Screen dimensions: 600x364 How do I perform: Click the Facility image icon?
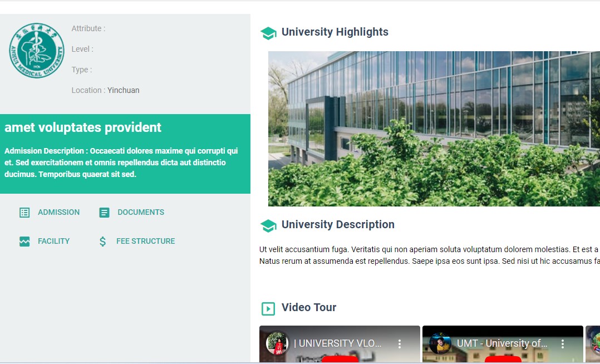coord(24,242)
